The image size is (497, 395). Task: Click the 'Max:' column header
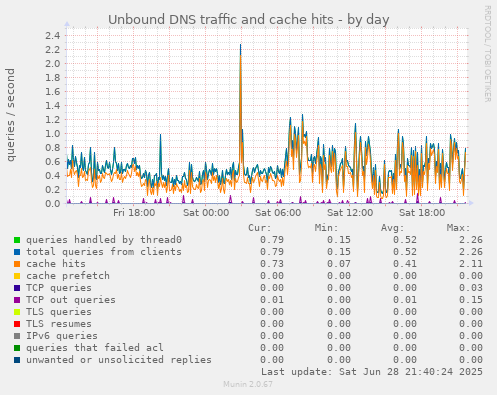point(458,228)
